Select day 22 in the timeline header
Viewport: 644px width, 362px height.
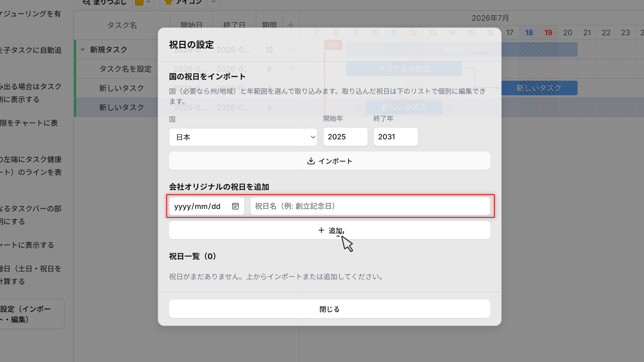(606, 33)
